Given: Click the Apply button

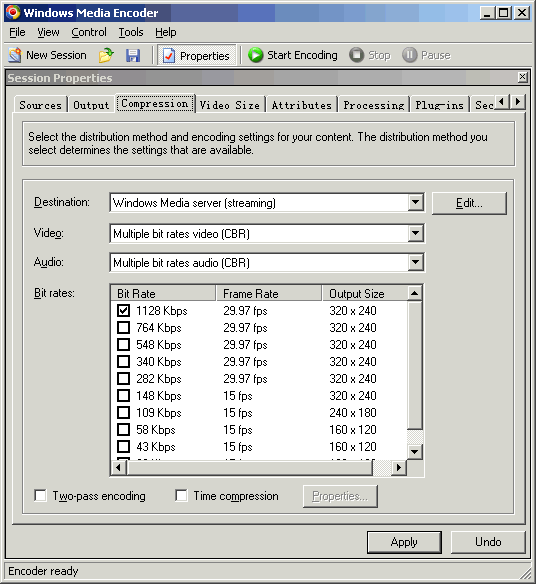Looking at the screenshot, I should pyautogui.click(x=404, y=542).
